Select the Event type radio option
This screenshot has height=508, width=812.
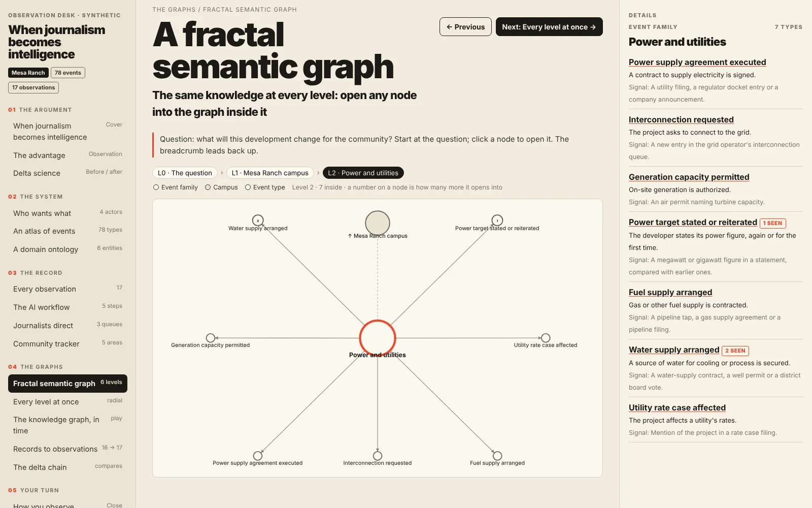[265, 187]
